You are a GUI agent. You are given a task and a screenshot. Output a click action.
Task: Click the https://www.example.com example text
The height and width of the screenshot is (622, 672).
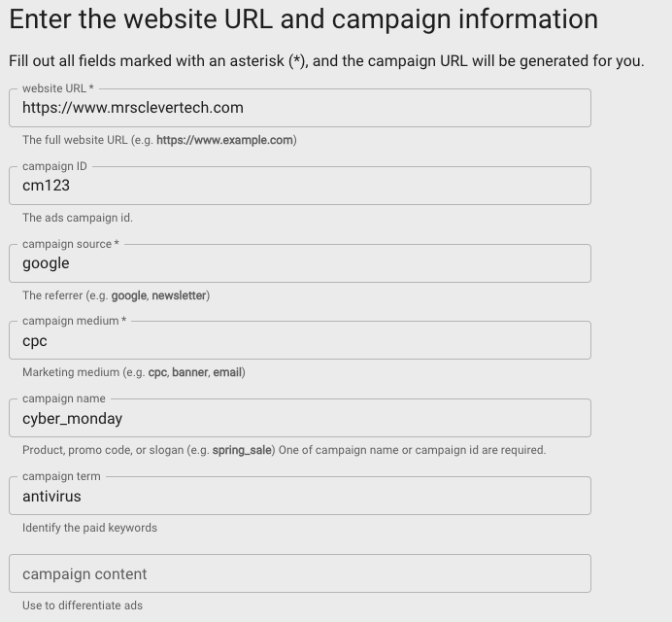pyautogui.click(x=224, y=140)
